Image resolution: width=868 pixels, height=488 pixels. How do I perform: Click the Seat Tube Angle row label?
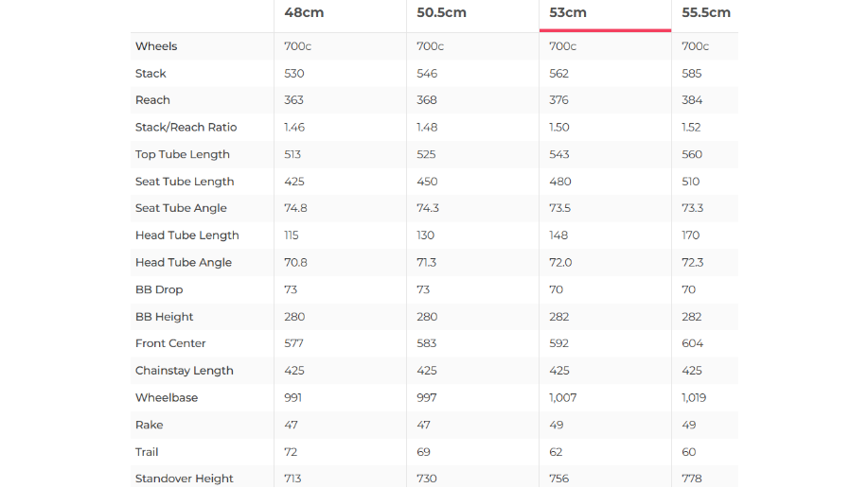[x=181, y=208]
